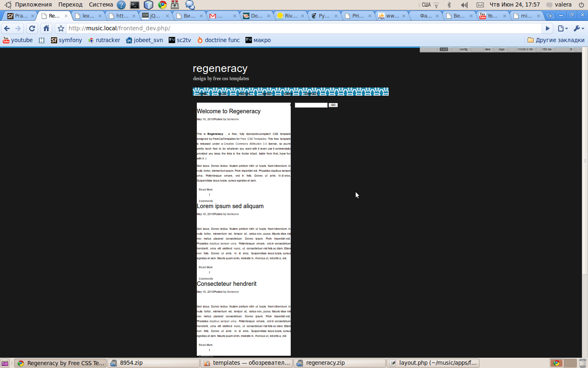
Task: Open the doctrine func bookmark
Action: (218, 40)
